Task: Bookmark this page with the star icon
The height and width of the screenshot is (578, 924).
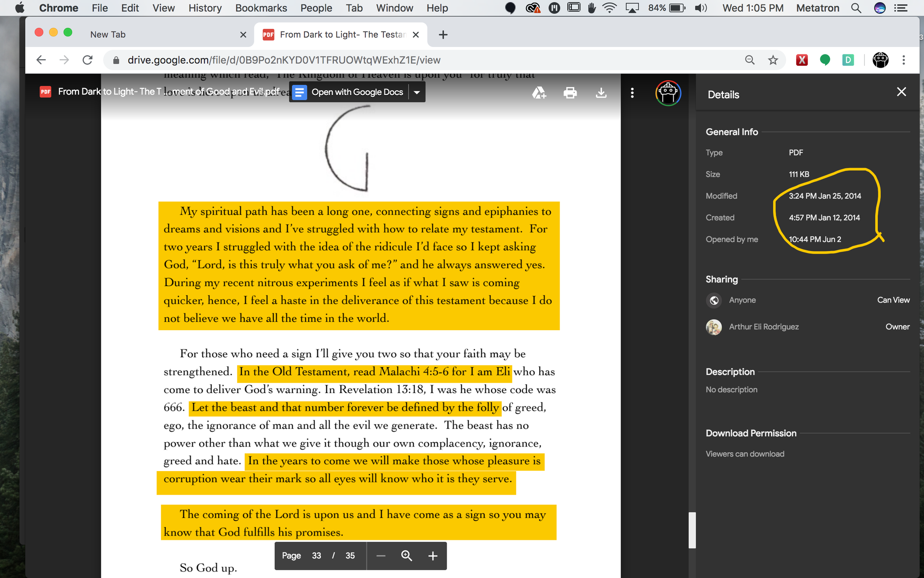Action: pyautogui.click(x=773, y=60)
